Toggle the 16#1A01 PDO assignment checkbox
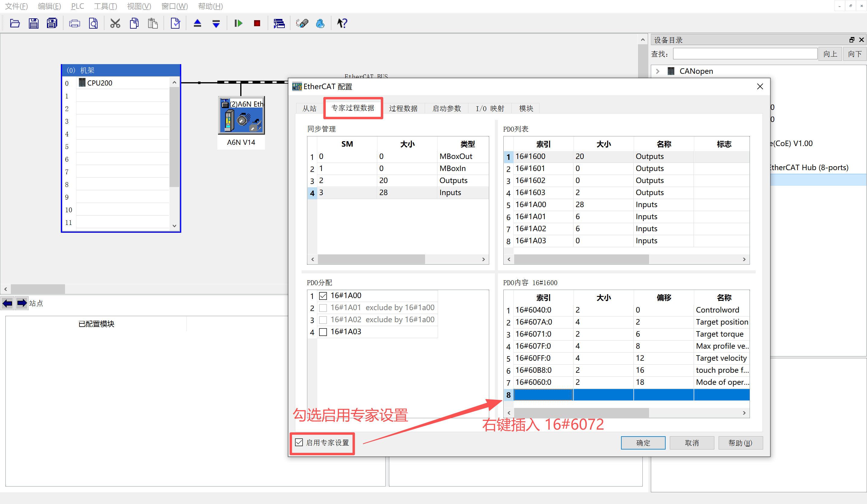 point(323,308)
